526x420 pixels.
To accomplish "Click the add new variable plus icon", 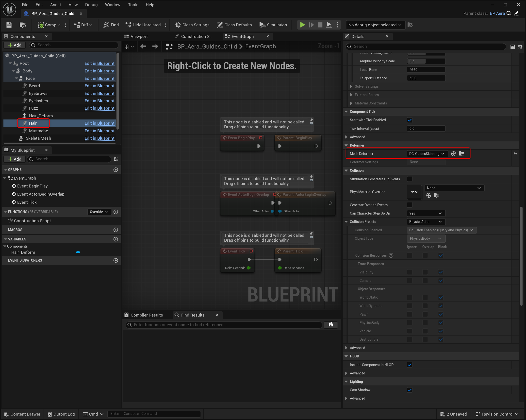I will click(116, 239).
